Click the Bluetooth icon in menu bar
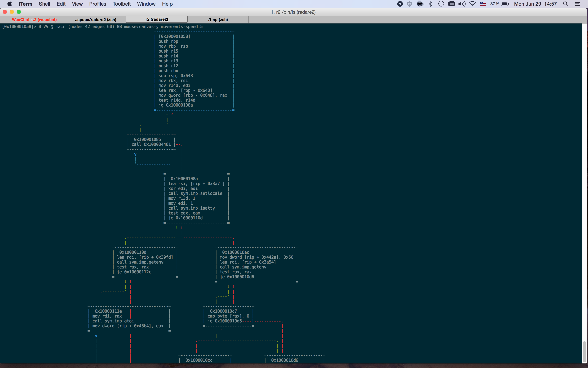This screenshot has height=368, width=588. click(x=430, y=4)
